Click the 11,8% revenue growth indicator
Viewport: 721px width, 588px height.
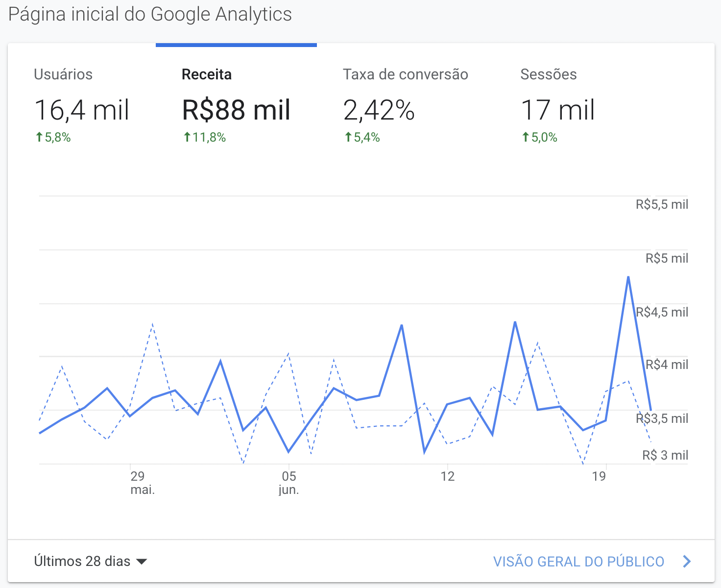coord(204,138)
